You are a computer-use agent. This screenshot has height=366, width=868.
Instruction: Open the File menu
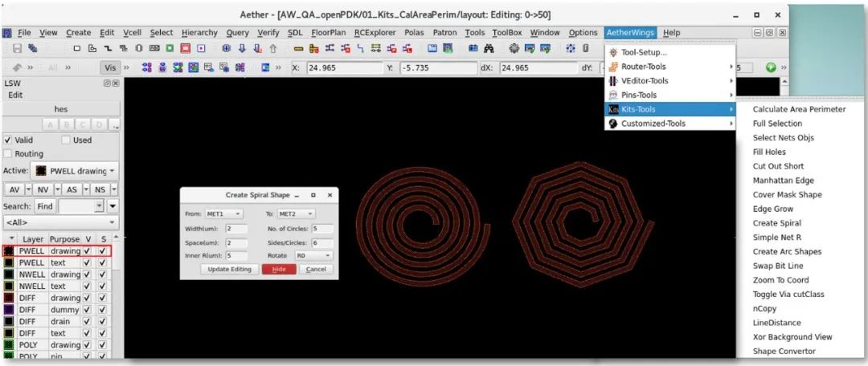pyautogui.click(x=24, y=33)
